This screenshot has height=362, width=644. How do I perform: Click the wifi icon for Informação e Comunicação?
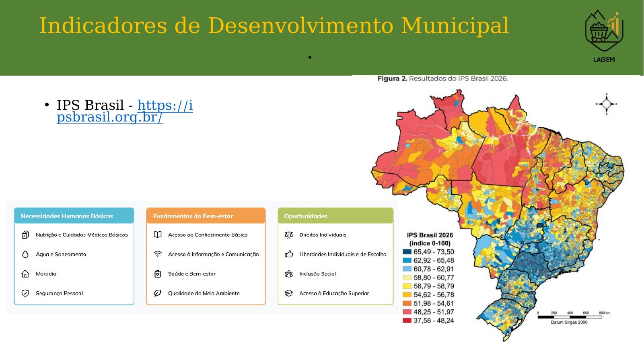click(158, 254)
